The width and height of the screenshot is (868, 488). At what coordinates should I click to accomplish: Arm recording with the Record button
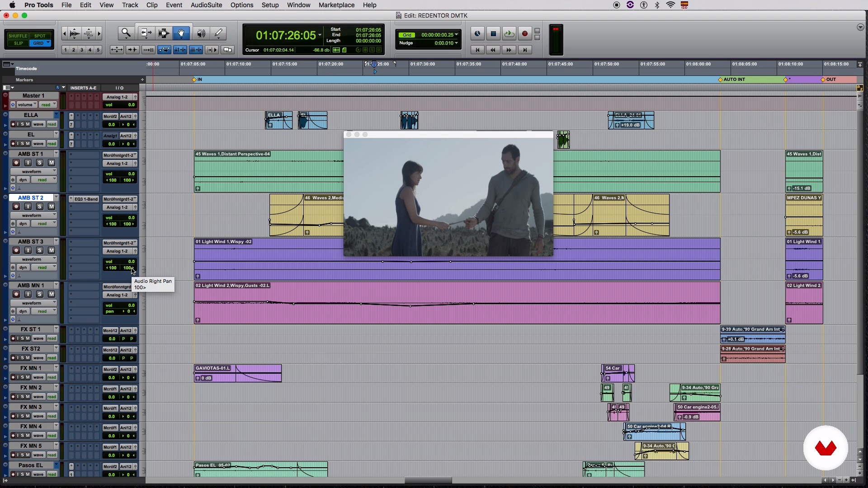(x=525, y=33)
